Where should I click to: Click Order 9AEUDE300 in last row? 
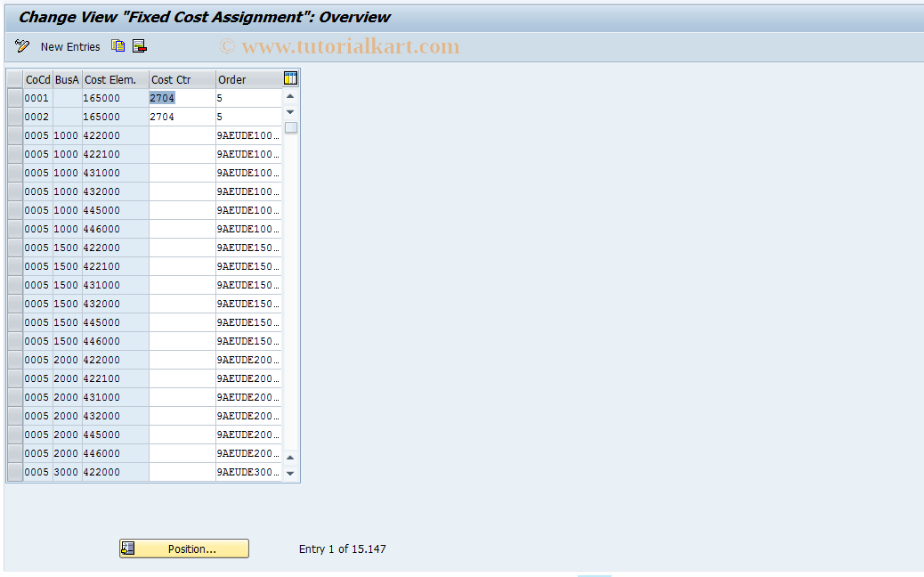(x=248, y=472)
